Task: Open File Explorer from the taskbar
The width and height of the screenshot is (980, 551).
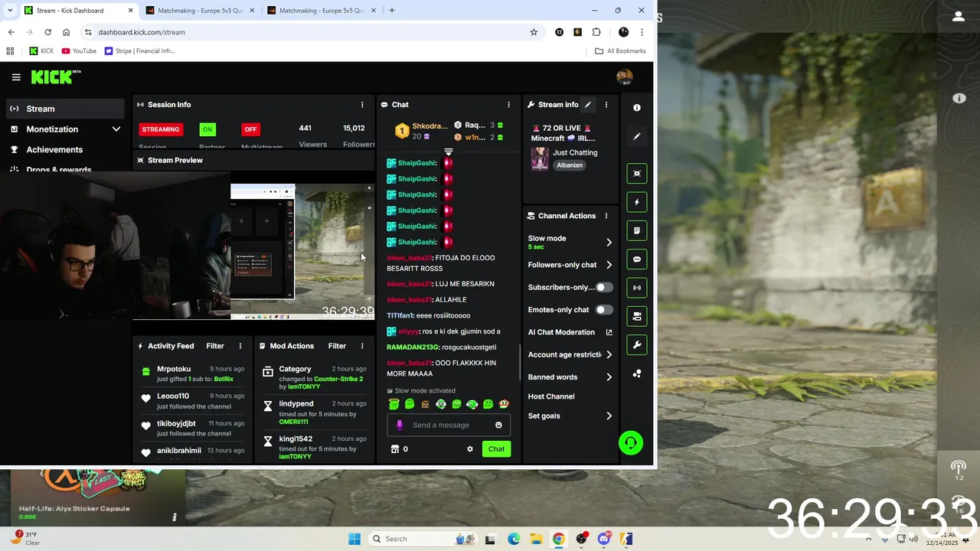Action: [536, 539]
